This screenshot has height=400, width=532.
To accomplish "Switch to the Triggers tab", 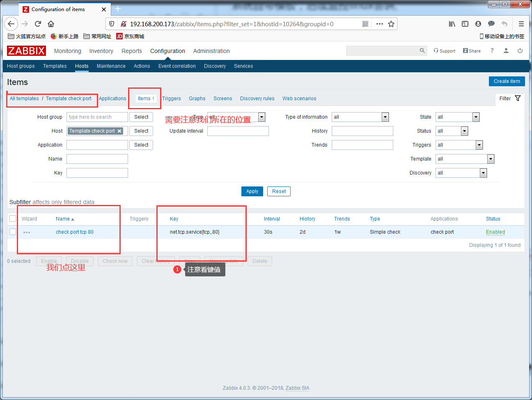I will pos(172,99).
